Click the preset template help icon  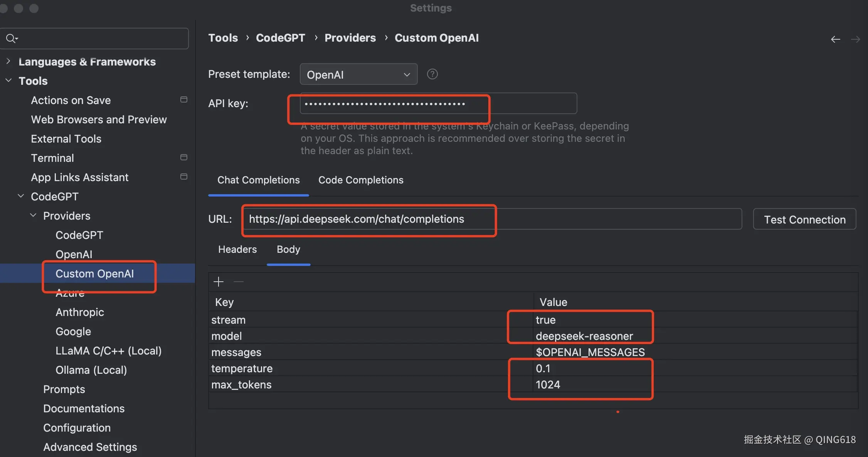[432, 74]
